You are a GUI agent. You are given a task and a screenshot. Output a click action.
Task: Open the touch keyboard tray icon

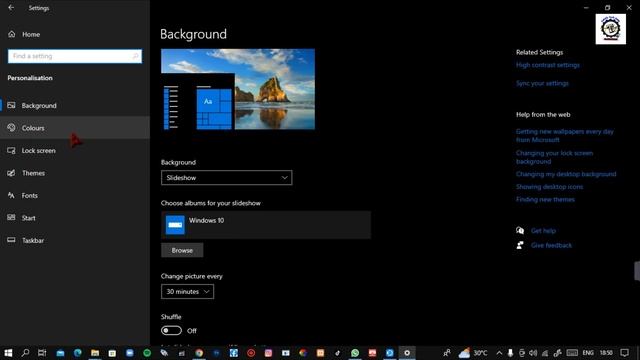point(572,353)
